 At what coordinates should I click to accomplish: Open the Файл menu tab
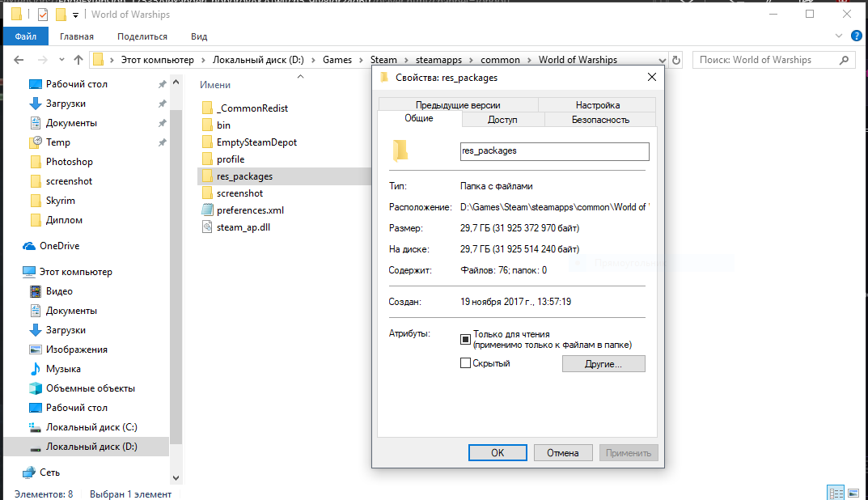[x=25, y=36]
